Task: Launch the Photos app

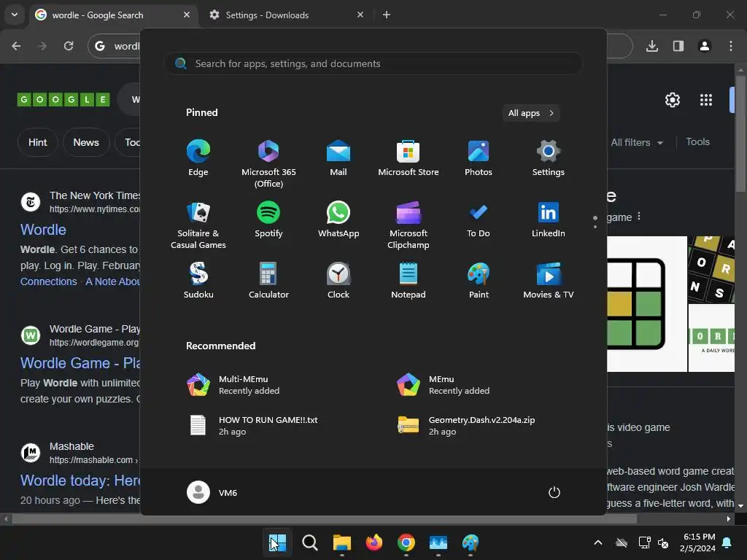Action: (x=479, y=158)
